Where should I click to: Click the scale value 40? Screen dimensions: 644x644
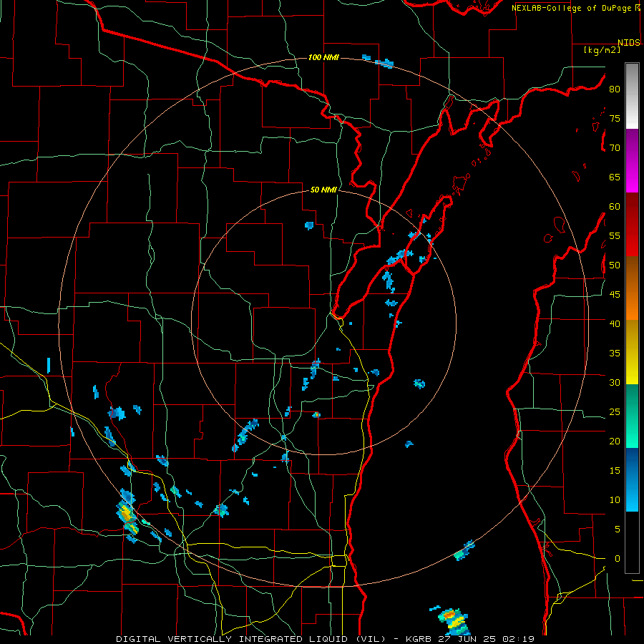point(615,324)
